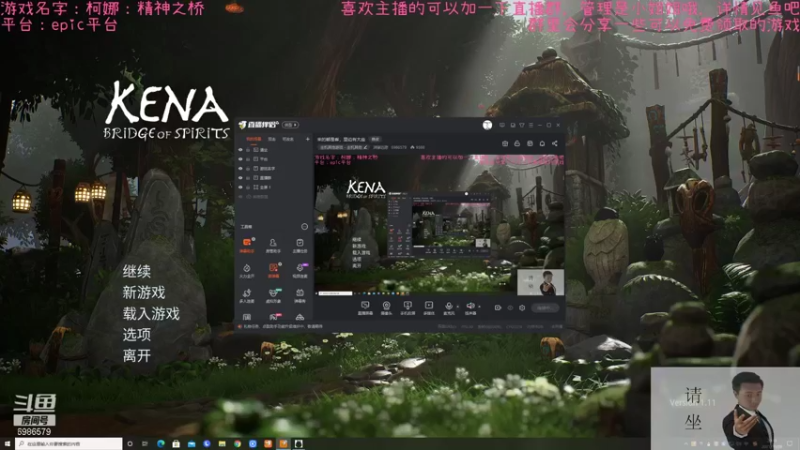Expand the microphone dropdown arrow

point(458,306)
